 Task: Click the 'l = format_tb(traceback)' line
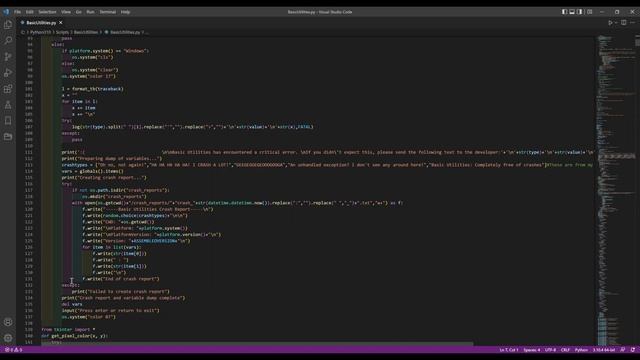point(93,89)
